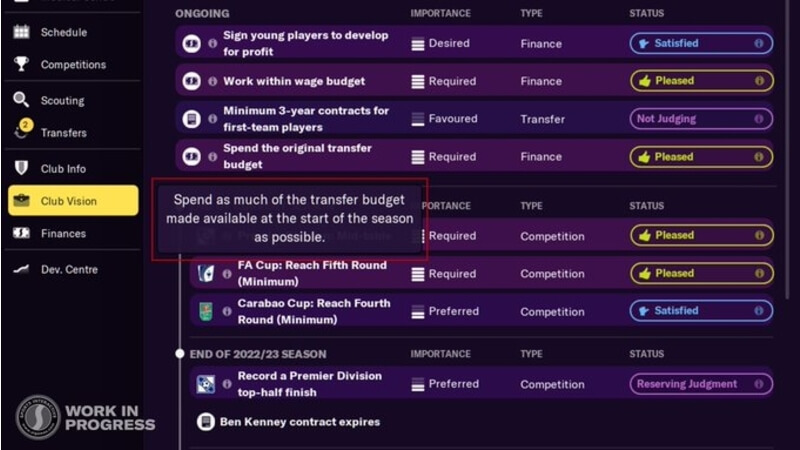Open the Dev. Centre icon
This screenshot has width=800, height=450.
point(21,269)
